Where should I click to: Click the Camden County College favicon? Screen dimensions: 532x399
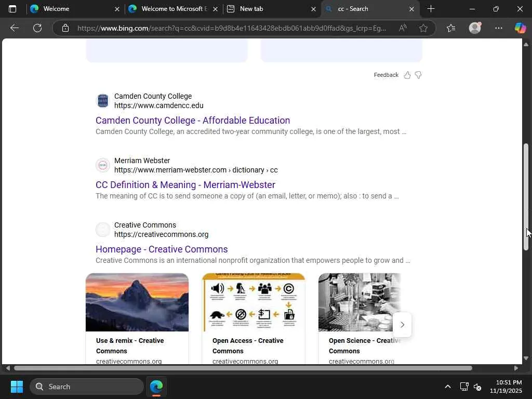(103, 101)
